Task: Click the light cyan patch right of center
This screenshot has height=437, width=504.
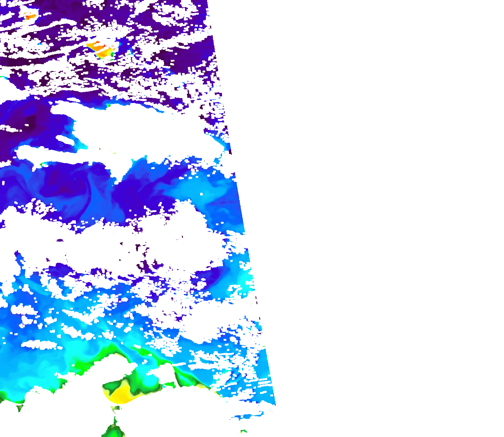Action: (199, 189)
